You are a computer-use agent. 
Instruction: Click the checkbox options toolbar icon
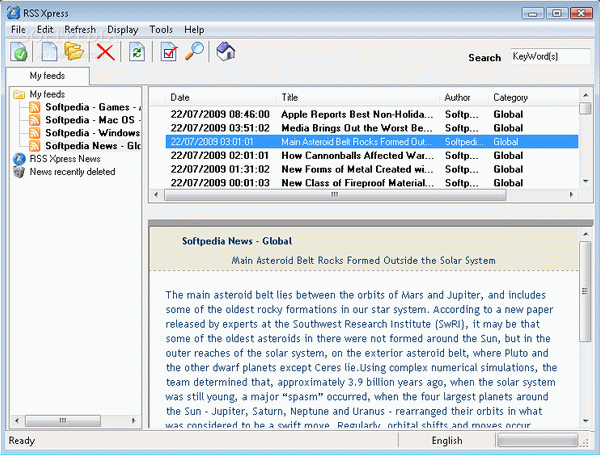169,52
